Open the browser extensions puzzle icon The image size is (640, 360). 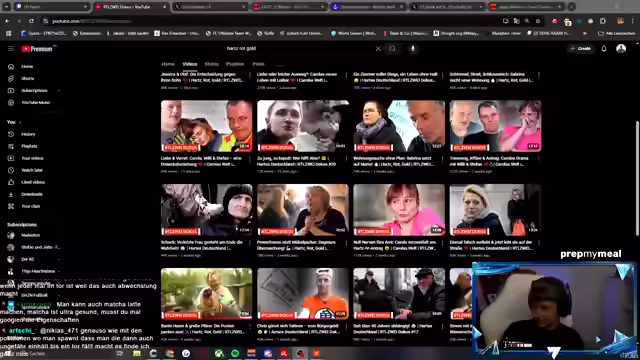[603, 21]
